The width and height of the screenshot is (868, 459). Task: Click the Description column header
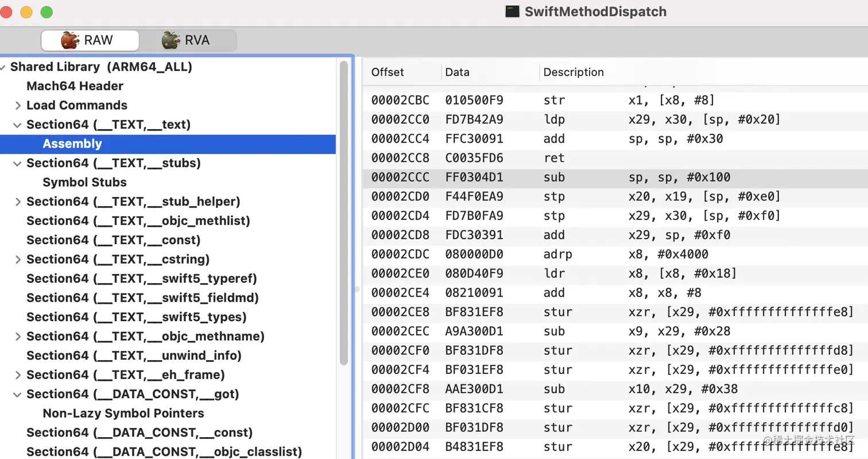[x=573, y=72]
